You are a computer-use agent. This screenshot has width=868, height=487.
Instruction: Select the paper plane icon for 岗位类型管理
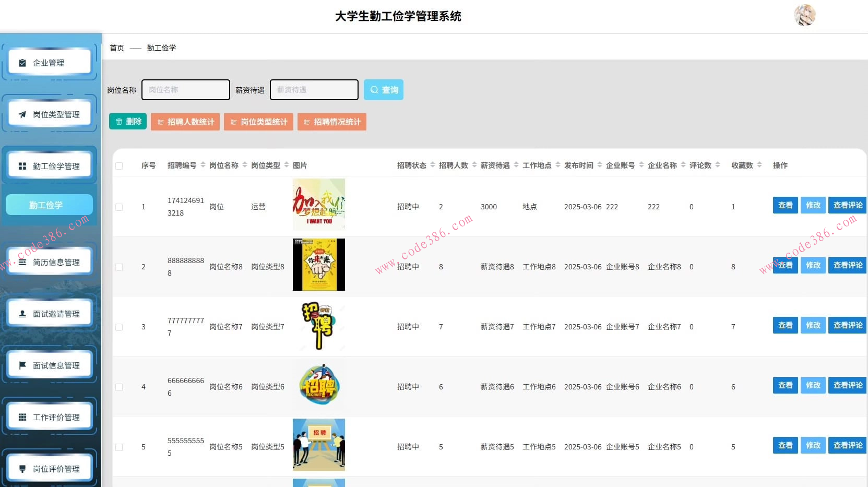click(x=22, y=114)
